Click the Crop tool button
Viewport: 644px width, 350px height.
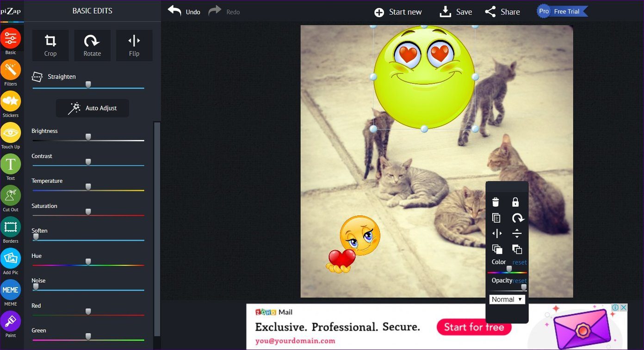50,45
